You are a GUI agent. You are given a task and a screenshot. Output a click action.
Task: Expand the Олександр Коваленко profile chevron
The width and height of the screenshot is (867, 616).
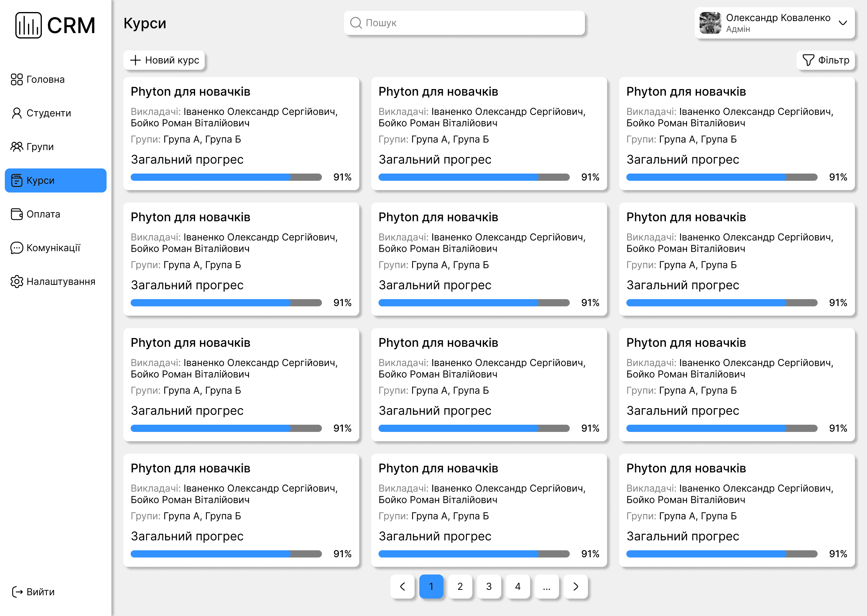pyautogui.click(x=843, y=23)
